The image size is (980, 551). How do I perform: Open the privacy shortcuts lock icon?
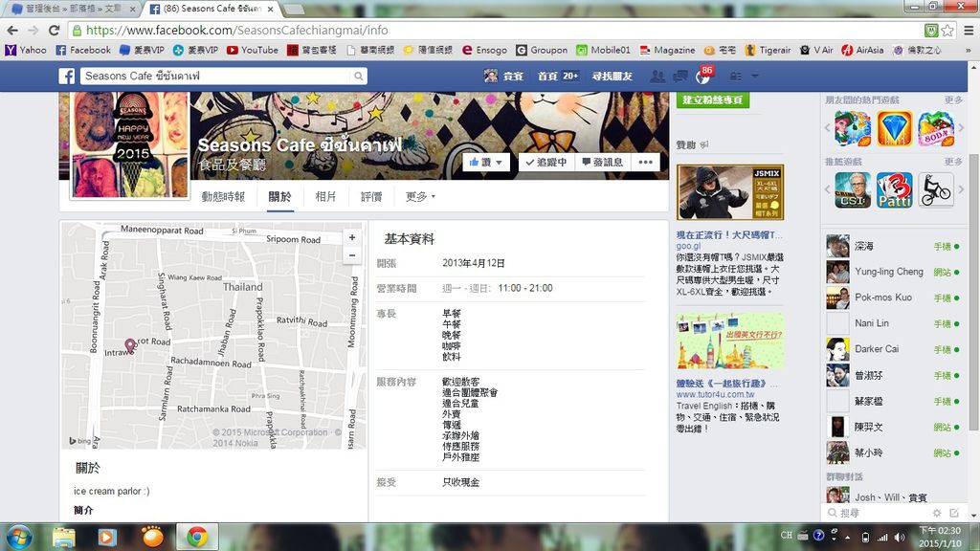pos(736,77)
